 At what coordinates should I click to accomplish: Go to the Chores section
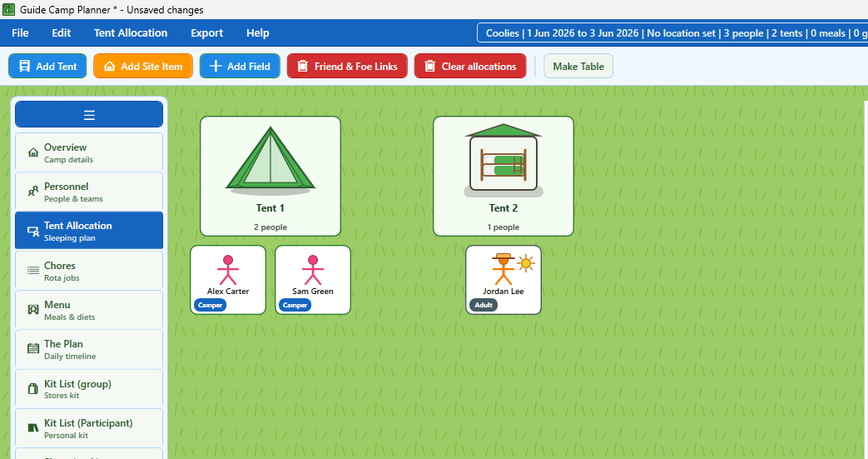point(89,271)
